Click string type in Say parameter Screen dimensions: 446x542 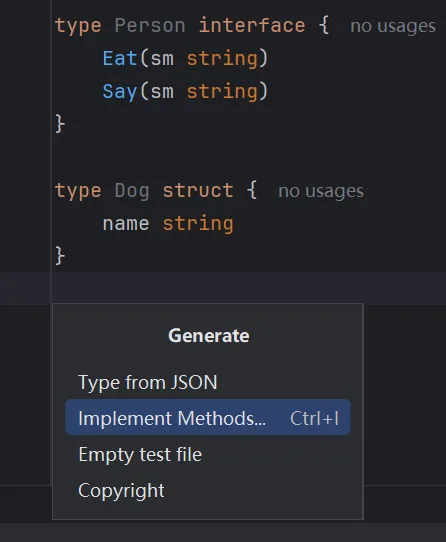tap(222, 92)
